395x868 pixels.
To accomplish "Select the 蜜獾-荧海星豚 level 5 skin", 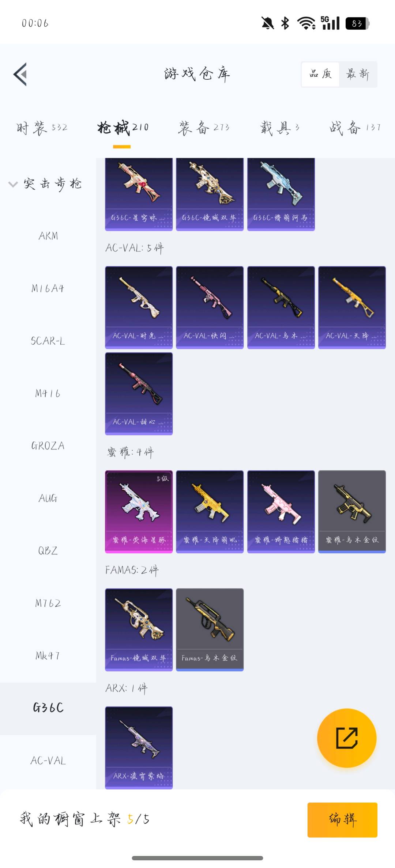I will pyautogui.click(x=139, y=511).
